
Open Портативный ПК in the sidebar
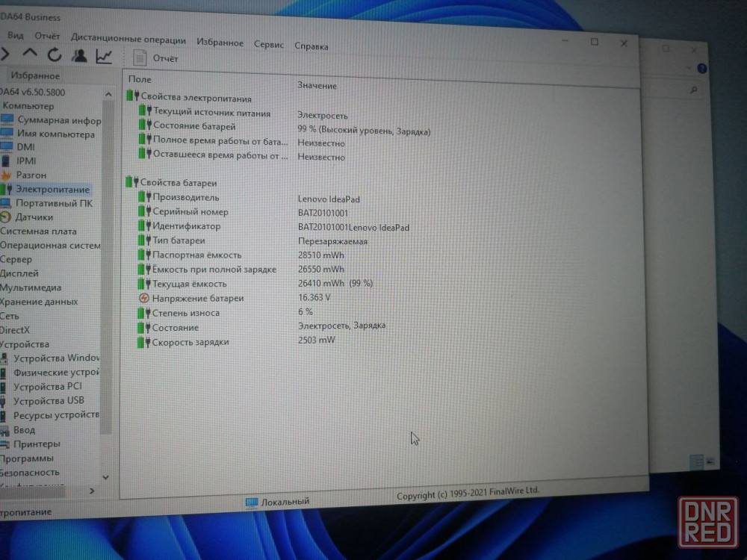pos(54,203)
